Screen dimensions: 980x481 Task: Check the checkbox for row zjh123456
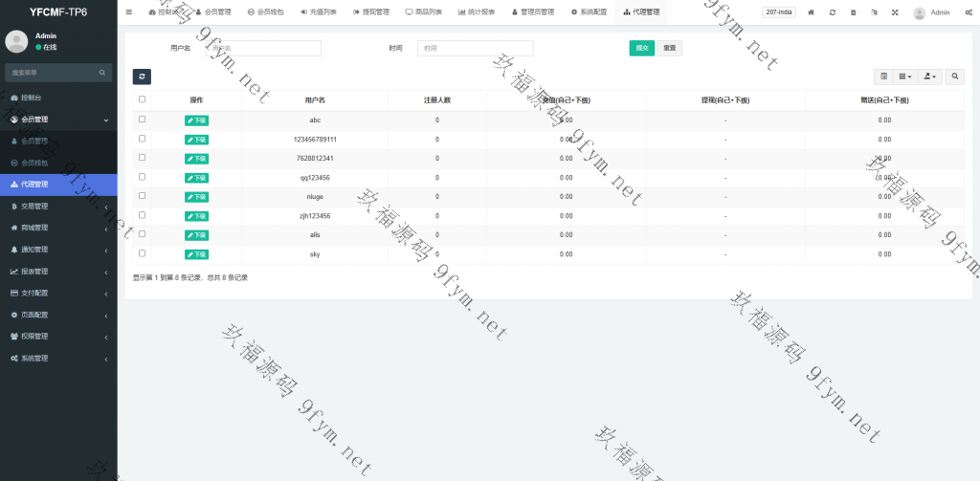point(142,215)
